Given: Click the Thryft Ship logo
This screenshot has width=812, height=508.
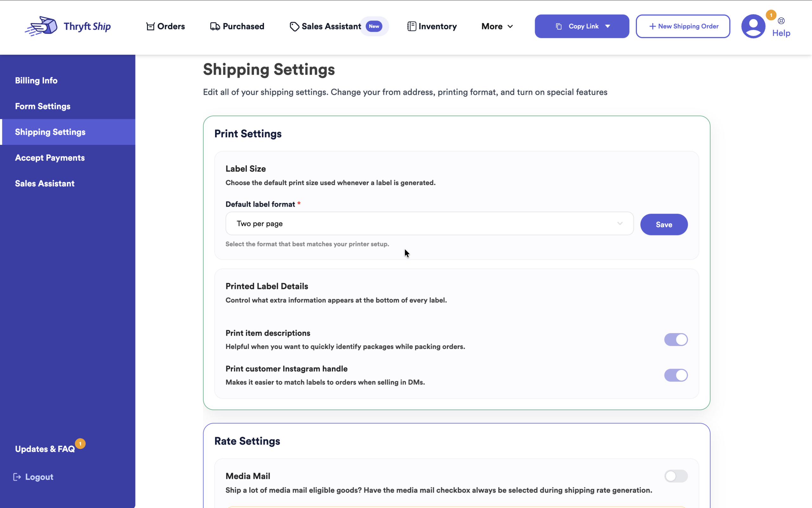Looking at the screenshot, I should 68,26.
